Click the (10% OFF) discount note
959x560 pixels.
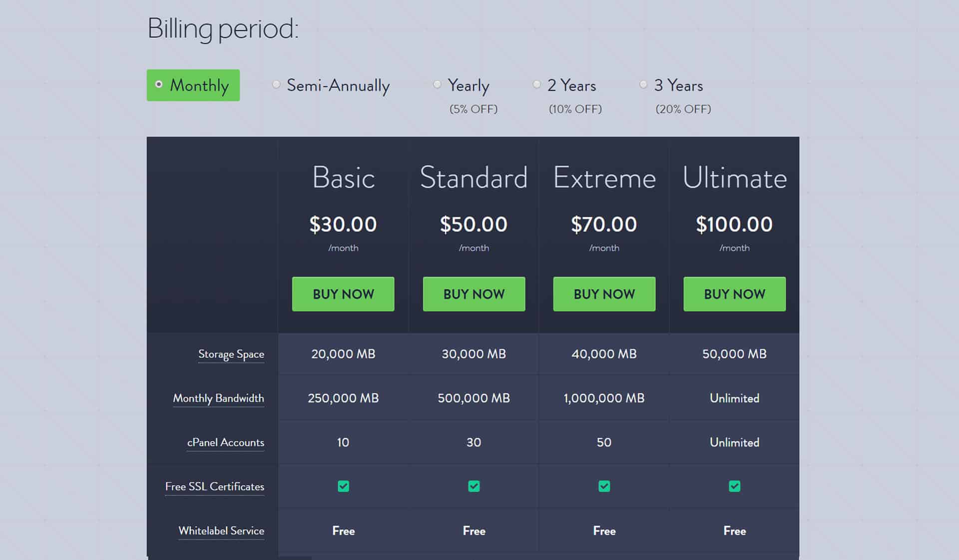(x=575, y=109)
